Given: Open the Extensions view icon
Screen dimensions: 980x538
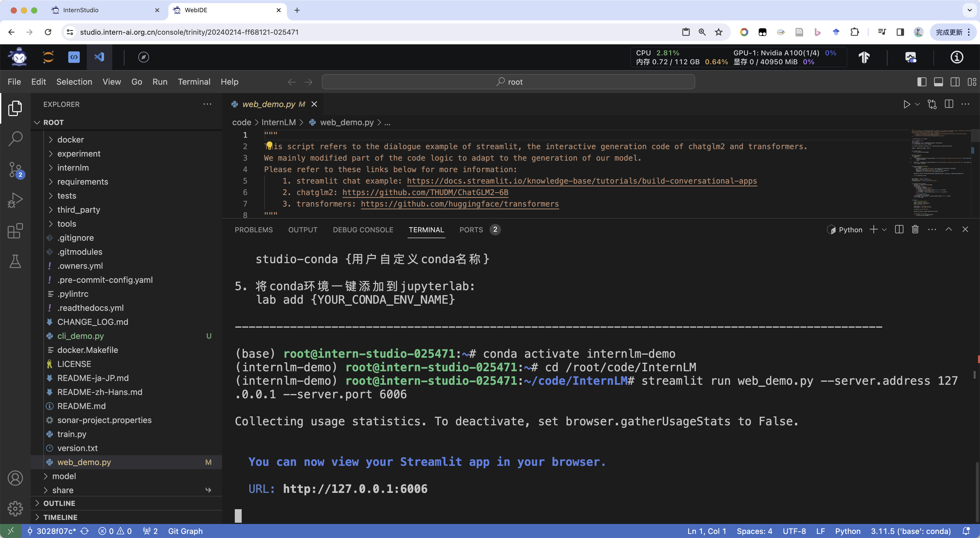Looking at the screenshot, I should click(15, 231).
